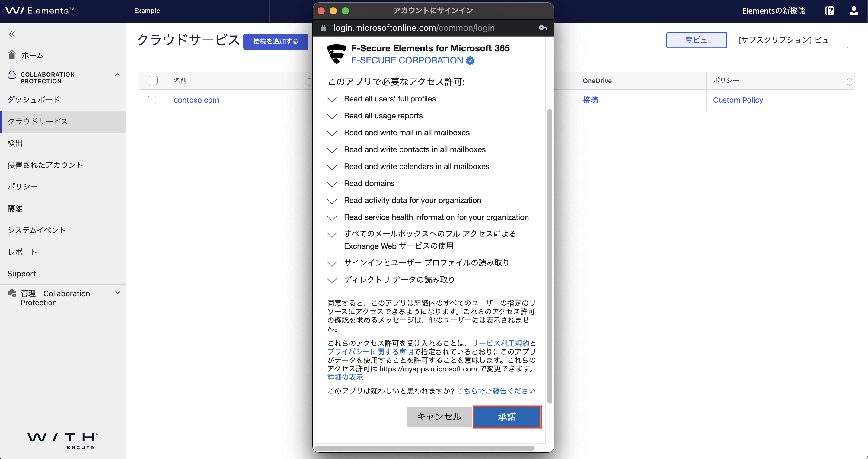Select all rows with header checkbox
The width and height of the screenshot is (868, 459).
153,81
